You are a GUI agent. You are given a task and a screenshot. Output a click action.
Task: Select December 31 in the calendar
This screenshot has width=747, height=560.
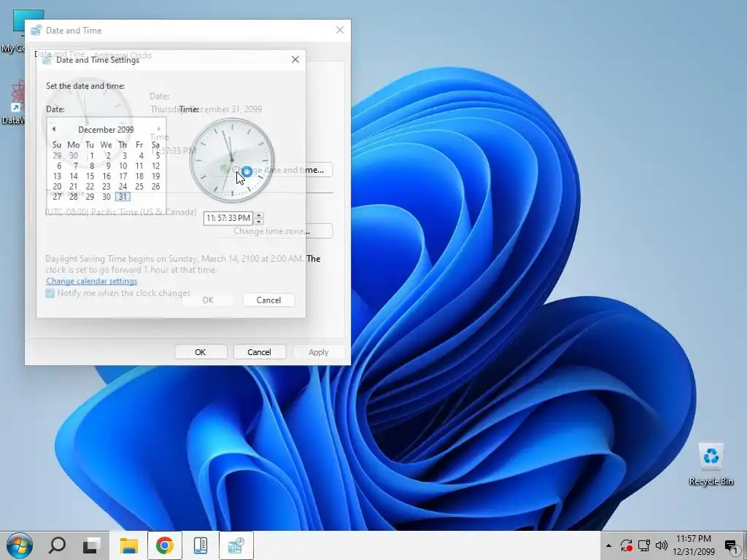pyautogui.click(x=123, y=197)
